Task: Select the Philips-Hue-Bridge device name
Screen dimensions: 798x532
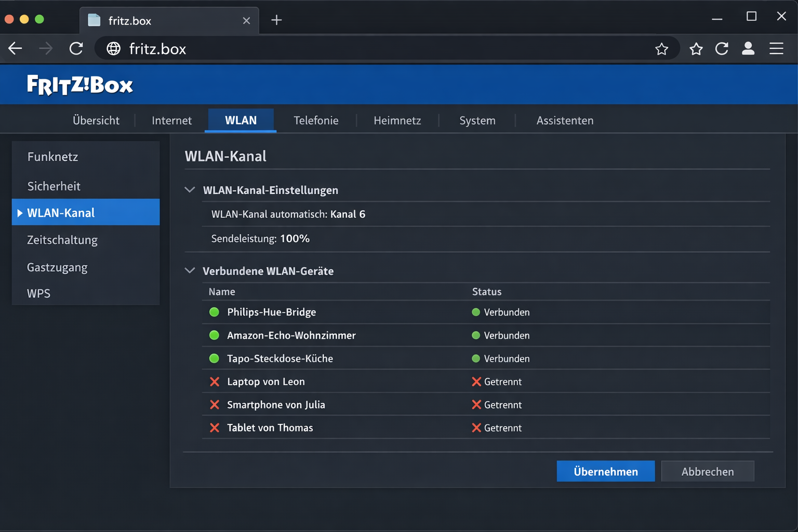Action: (x=272, y=312)
